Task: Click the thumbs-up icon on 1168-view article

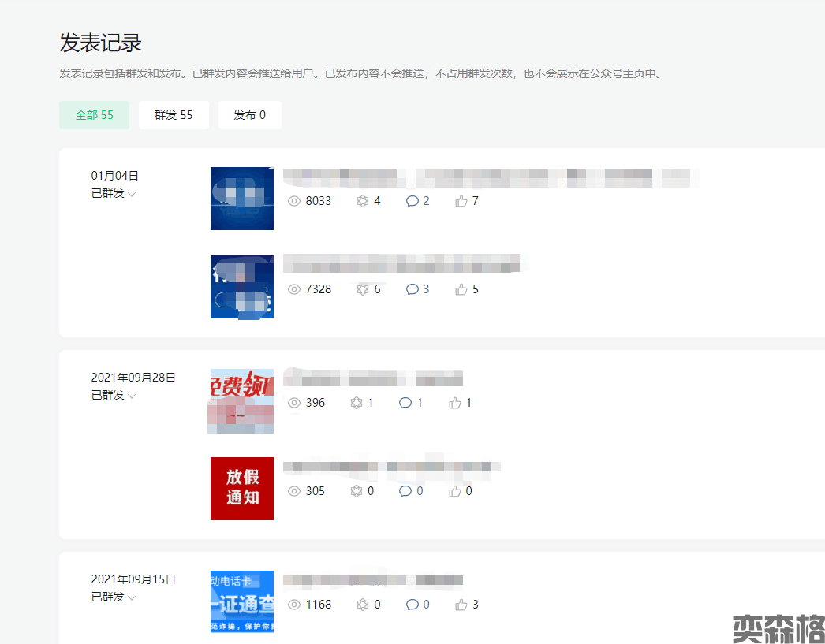Action: (461, 605)
